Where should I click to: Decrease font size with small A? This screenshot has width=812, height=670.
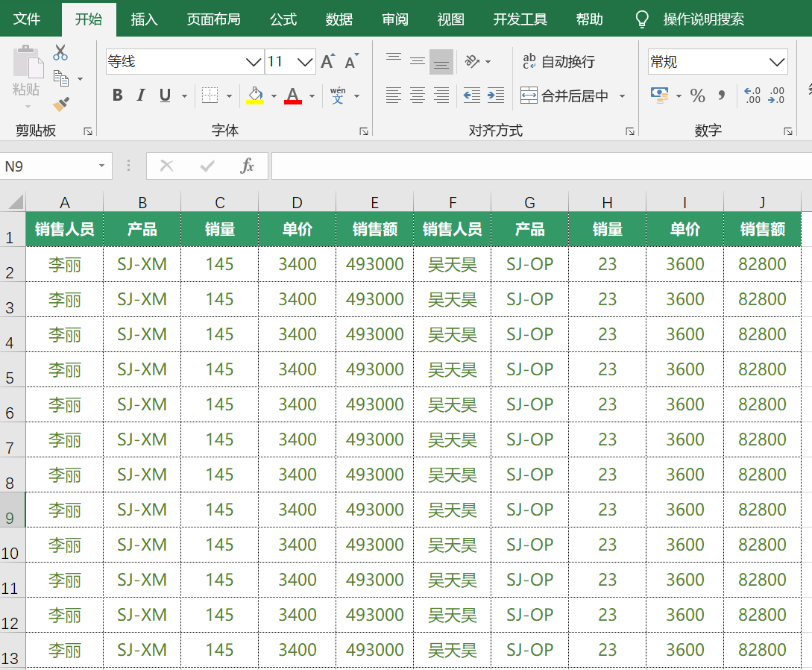(351, 62)
